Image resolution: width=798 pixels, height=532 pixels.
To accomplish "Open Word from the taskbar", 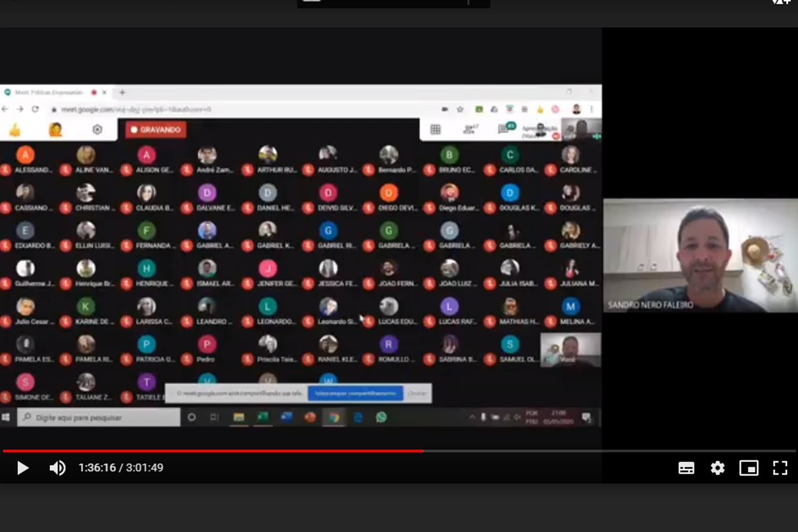I will (286, 418).
